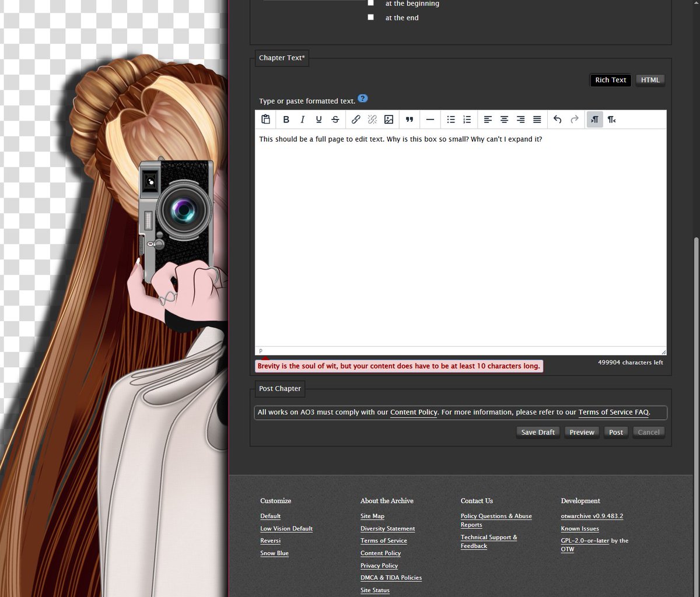700x597 pixels.
Task: Click the Preview button
Action: click(x=582, y=432)
